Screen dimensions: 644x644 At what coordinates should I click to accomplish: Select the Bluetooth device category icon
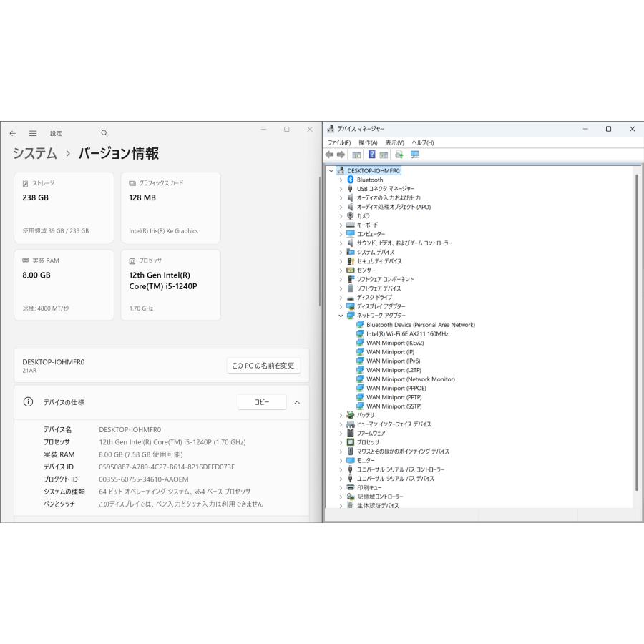click(x=351, y=180)
